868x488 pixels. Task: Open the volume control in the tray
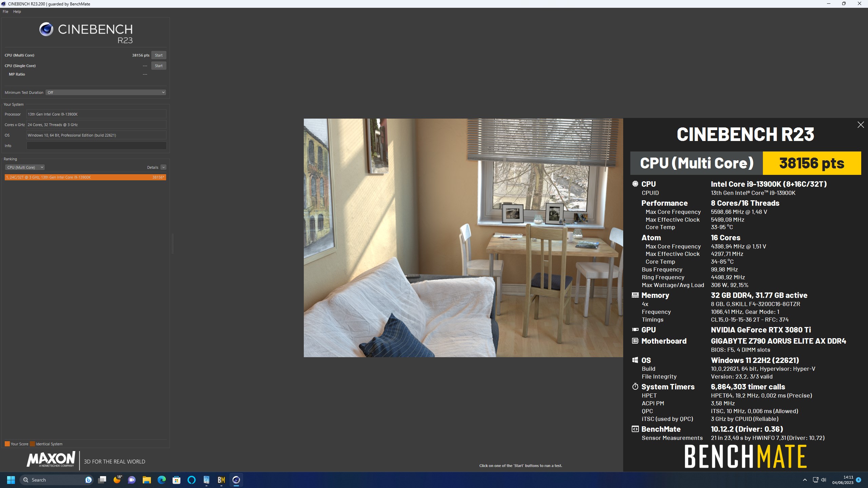point(824,480)
